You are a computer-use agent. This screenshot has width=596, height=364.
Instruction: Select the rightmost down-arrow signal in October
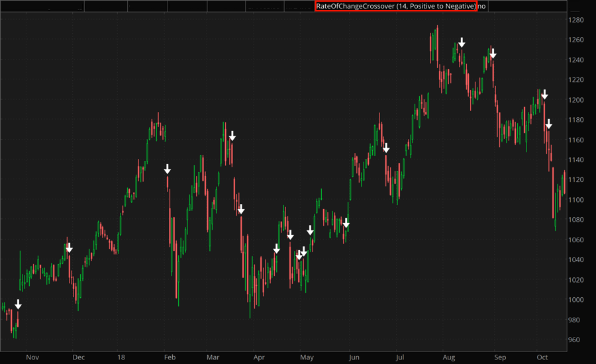click(x=548, y=124)
